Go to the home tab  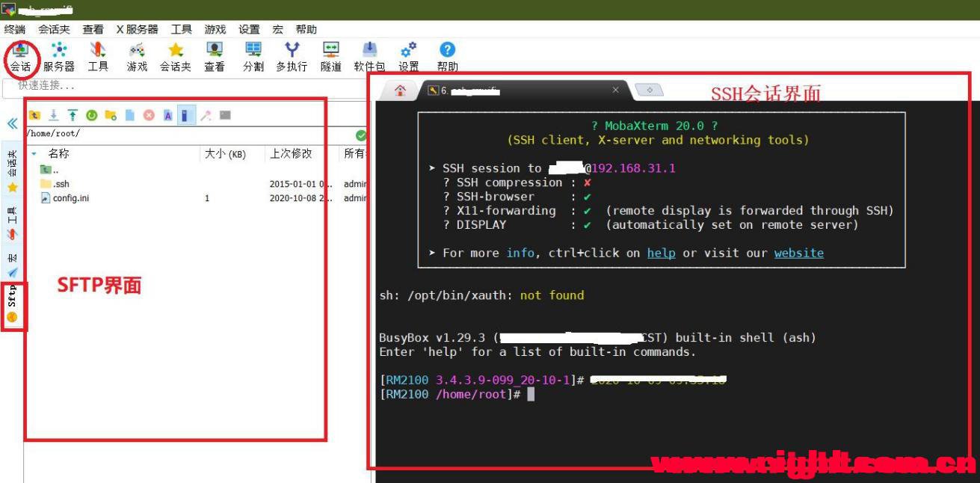[x=400, y=90]
